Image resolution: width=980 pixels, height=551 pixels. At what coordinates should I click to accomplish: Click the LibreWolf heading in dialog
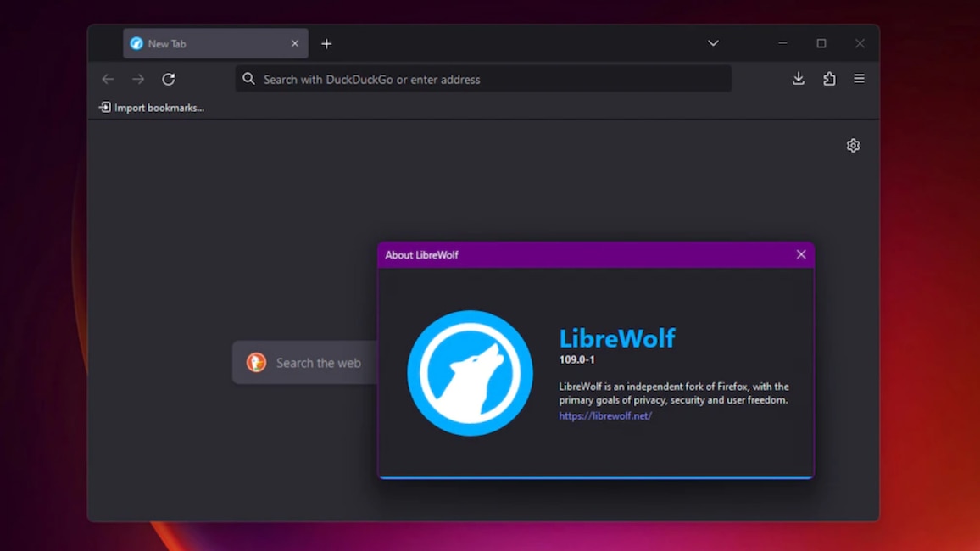tap(617, 338)
